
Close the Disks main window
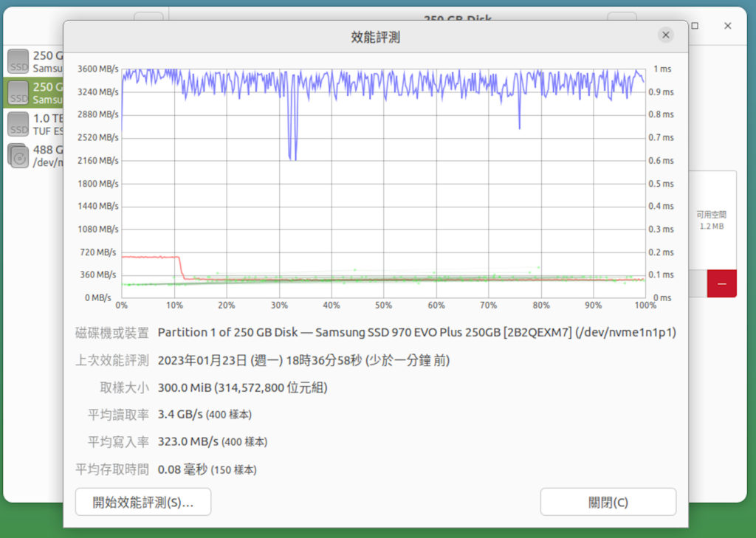tap(727, 26)
